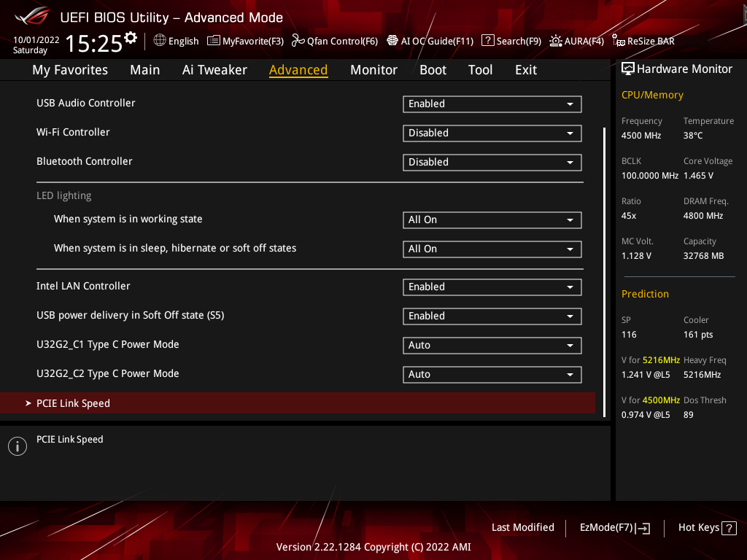This screenshot has width=747, height=560.
Task: Open USB Audio Controller dropdown
Action: tap(492, 104)
